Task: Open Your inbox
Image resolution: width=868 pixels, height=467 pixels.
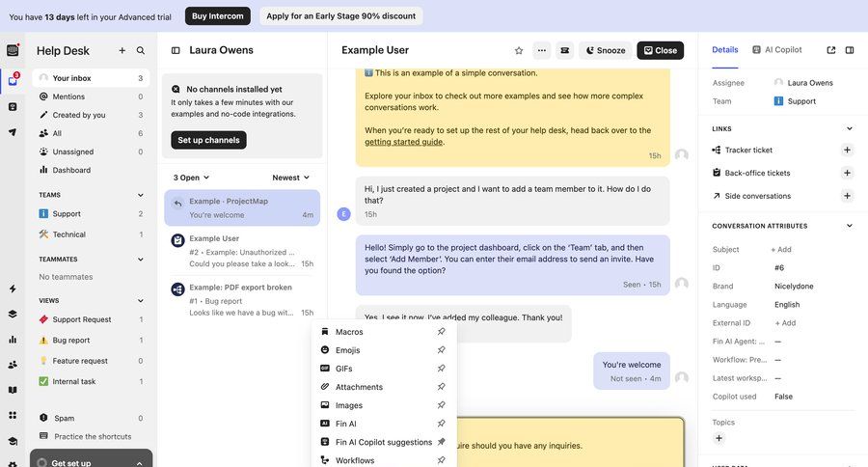Action: (91, 78)
